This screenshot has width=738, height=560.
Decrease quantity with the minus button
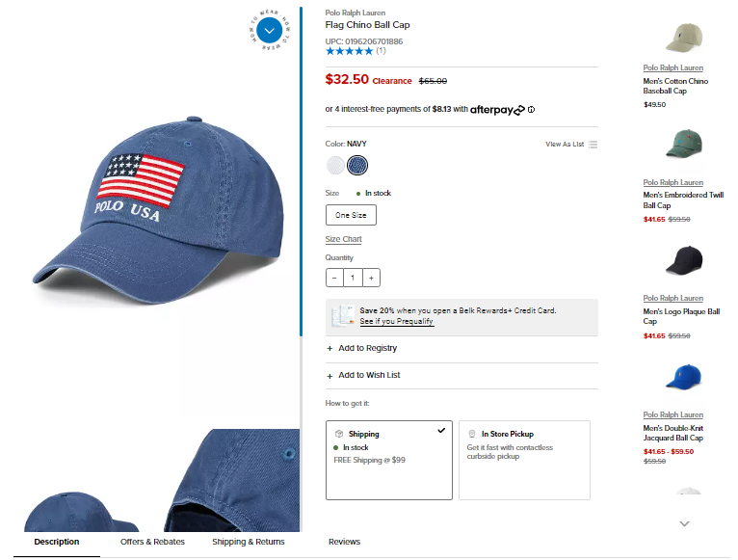(x=334, y=278)
